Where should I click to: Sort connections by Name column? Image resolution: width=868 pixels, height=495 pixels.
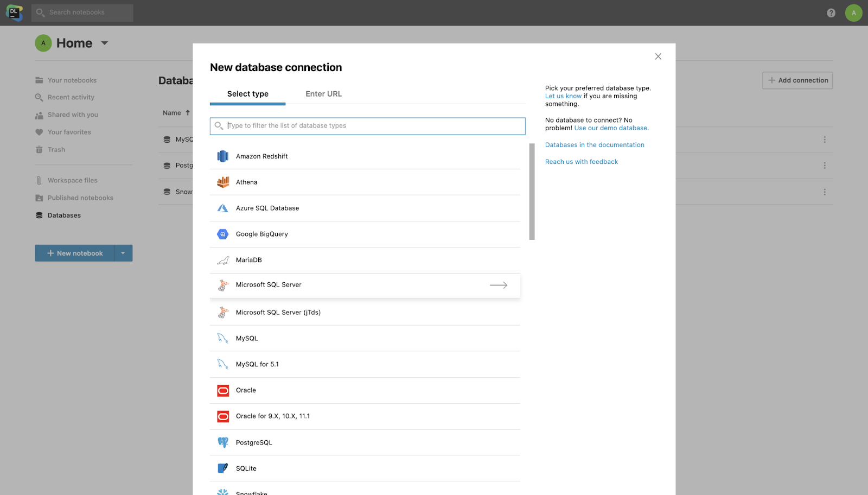[176, 113]
